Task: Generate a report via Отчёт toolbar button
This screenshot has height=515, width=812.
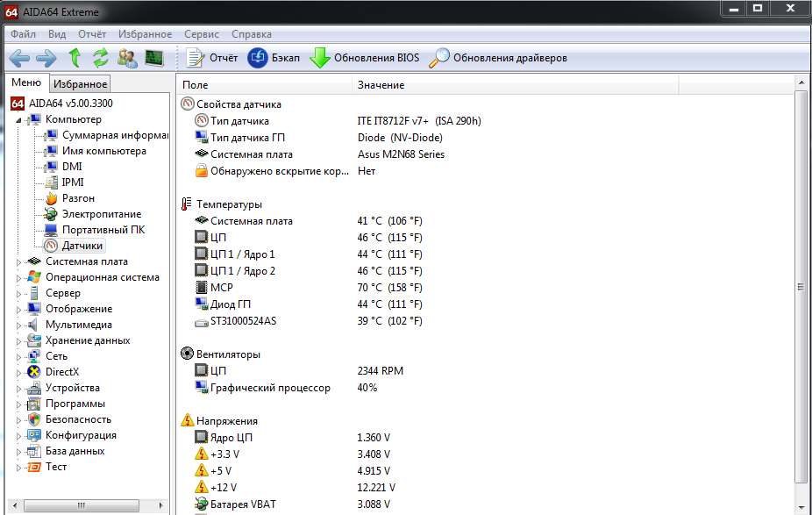Action: click(212, 59)
